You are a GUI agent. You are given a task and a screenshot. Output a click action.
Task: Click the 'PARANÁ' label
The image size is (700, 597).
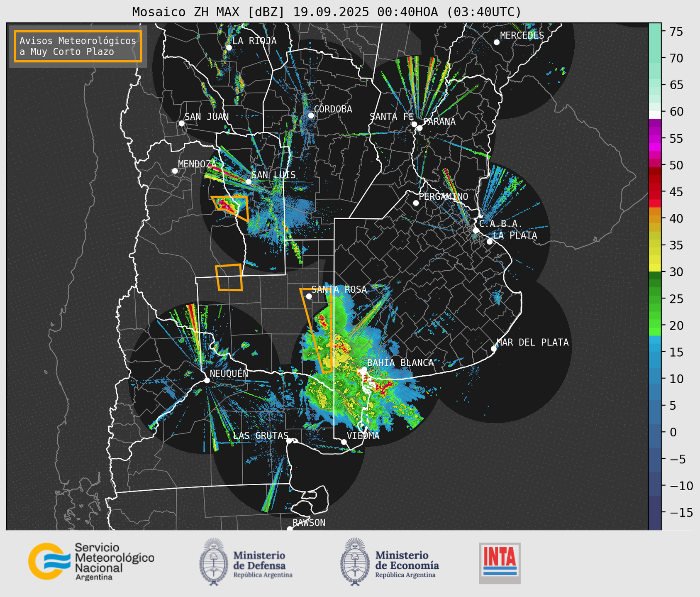click(x=439, y=122)
